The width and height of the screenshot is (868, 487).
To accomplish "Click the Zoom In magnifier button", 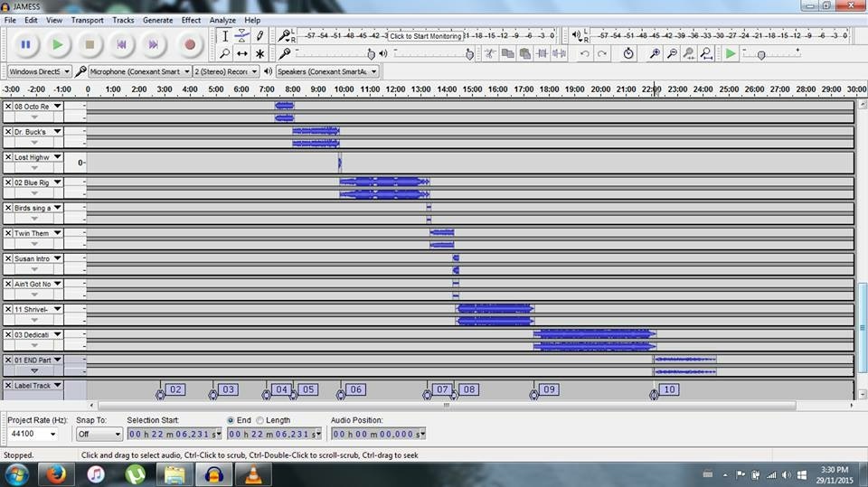I will click(655, 53).
